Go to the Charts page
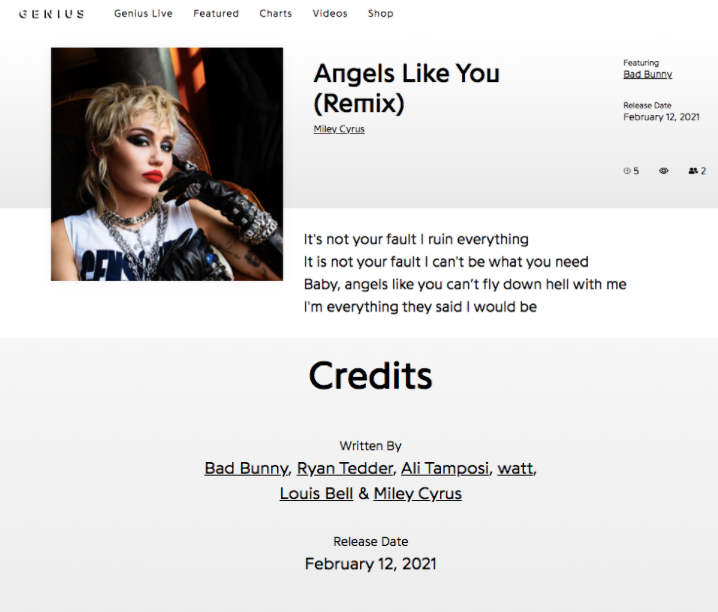The width and height of the screenshot is (718, 612). [x=276, y=14]
